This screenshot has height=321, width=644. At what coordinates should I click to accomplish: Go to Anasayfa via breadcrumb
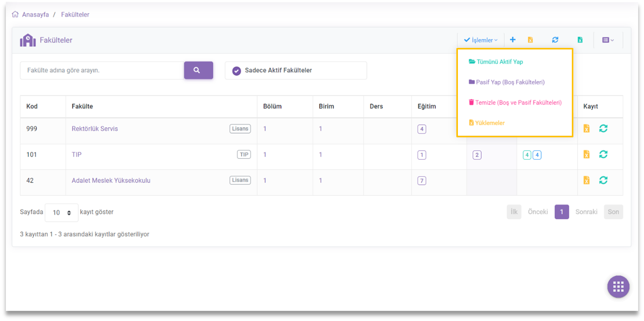pos(35,14)
